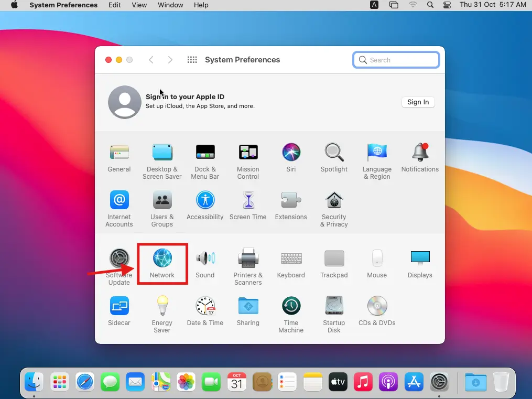
Task: Open Language & Region settings
Action: click(x=377, y=162)
